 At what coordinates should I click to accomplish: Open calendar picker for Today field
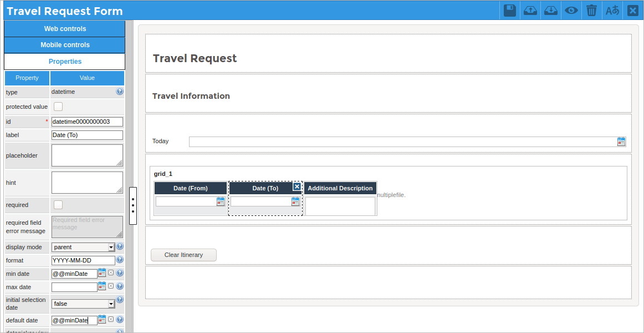click(621, 142)
